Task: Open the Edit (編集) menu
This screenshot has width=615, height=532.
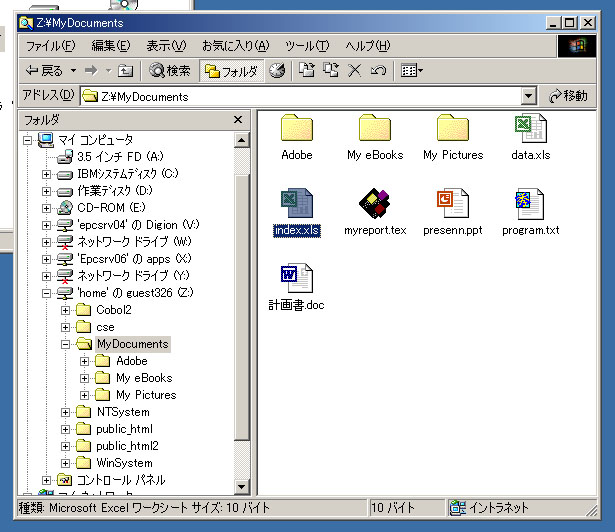Action: click(111, 46)
